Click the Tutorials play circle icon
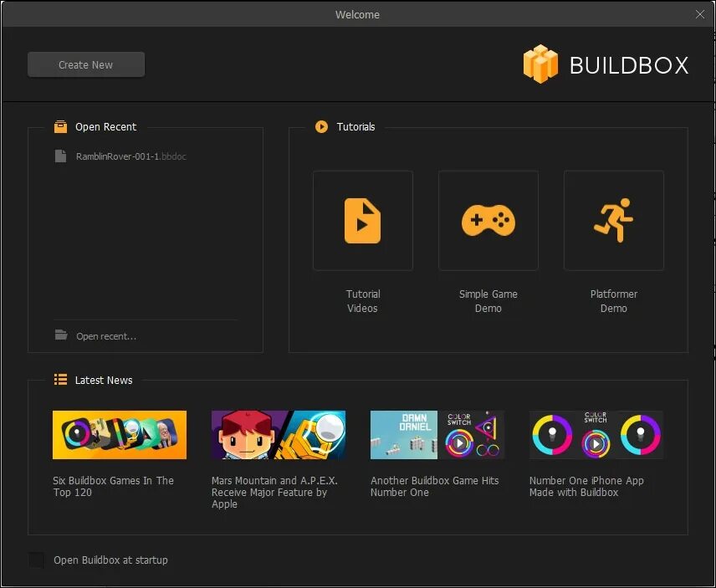 [321, 126]
